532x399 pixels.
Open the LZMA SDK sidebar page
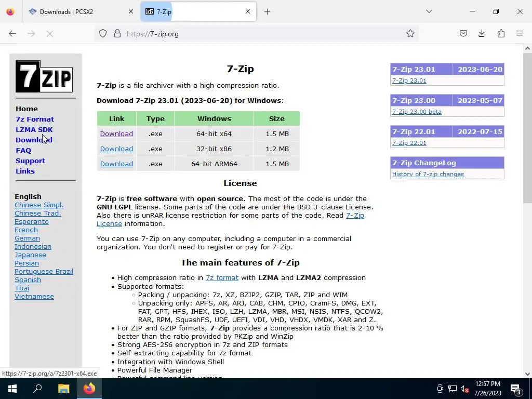tap(34, 129)
